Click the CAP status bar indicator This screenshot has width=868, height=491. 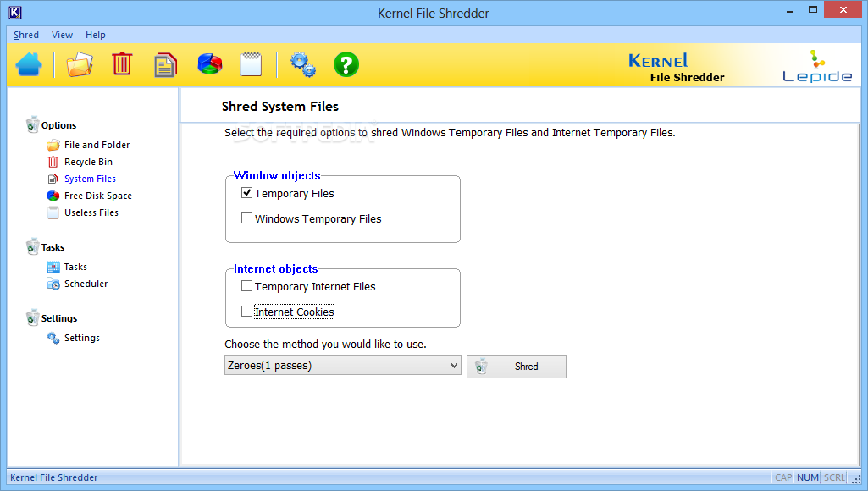[783, 477]
